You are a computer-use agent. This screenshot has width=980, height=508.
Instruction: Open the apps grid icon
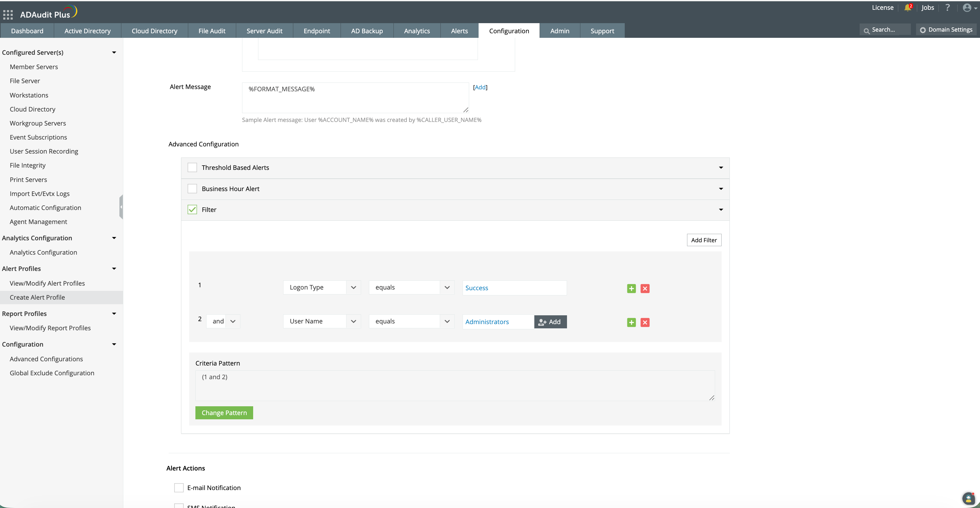(8, 15)
